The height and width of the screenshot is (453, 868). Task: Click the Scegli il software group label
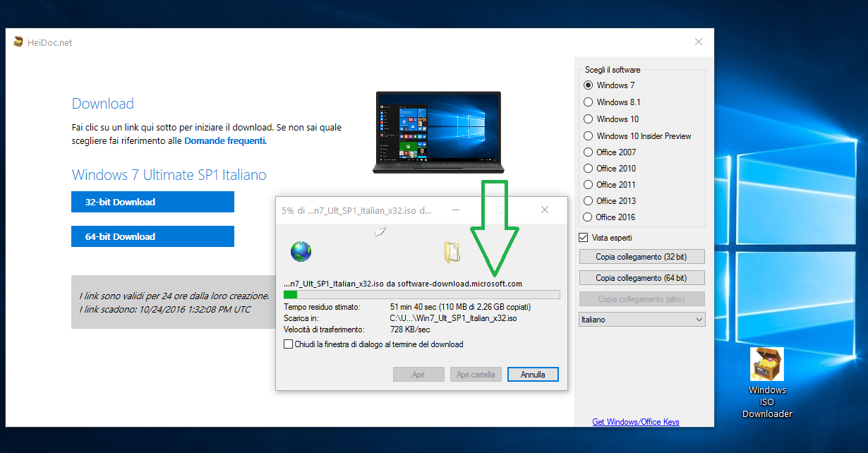[613, 70]
